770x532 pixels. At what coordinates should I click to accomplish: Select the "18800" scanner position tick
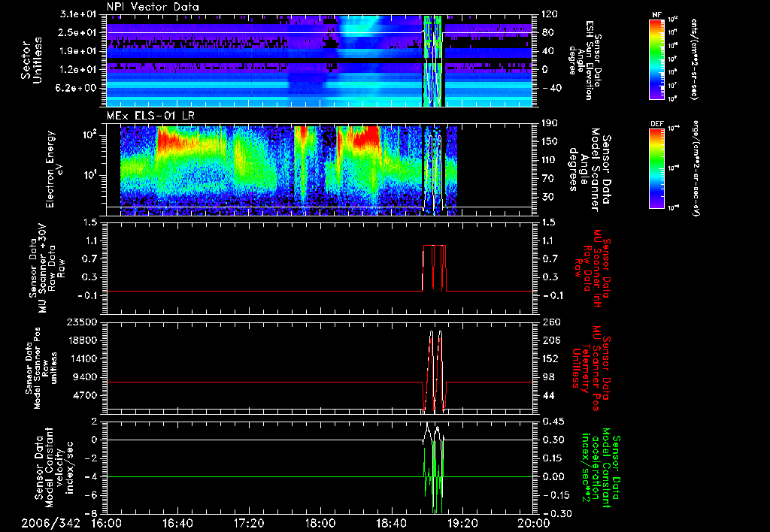tap(82, 340)
